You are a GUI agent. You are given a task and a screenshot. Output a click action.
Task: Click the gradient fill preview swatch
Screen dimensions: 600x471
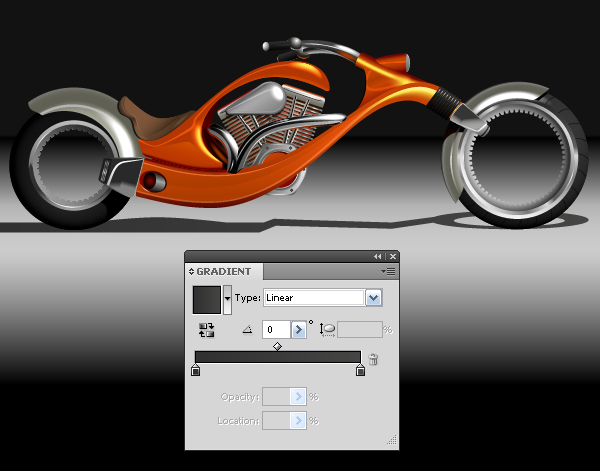click(207, 300)
